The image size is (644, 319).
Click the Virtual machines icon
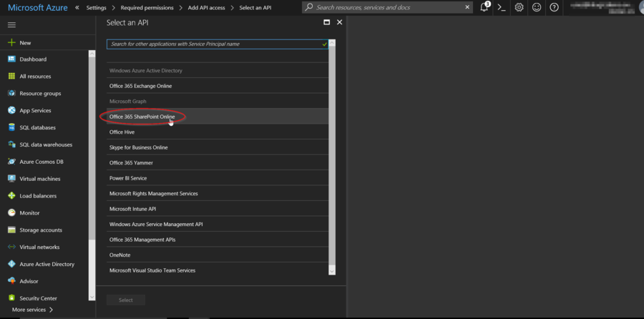[x=11, y=179]
